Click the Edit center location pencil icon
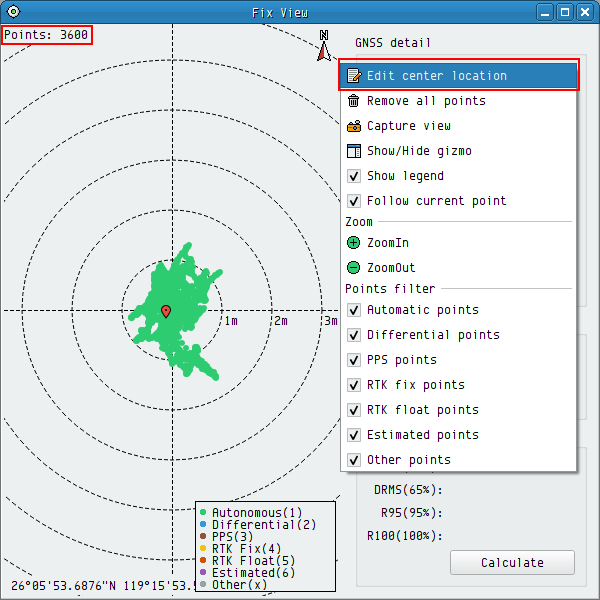This screenshot has width=600, height=600. 353,76
